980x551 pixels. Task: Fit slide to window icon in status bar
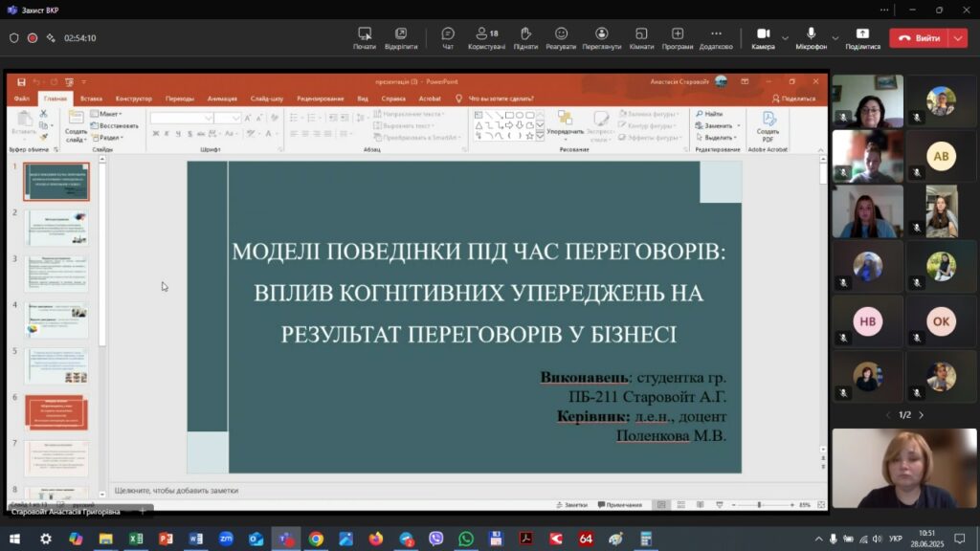click(x=821, y=505)
